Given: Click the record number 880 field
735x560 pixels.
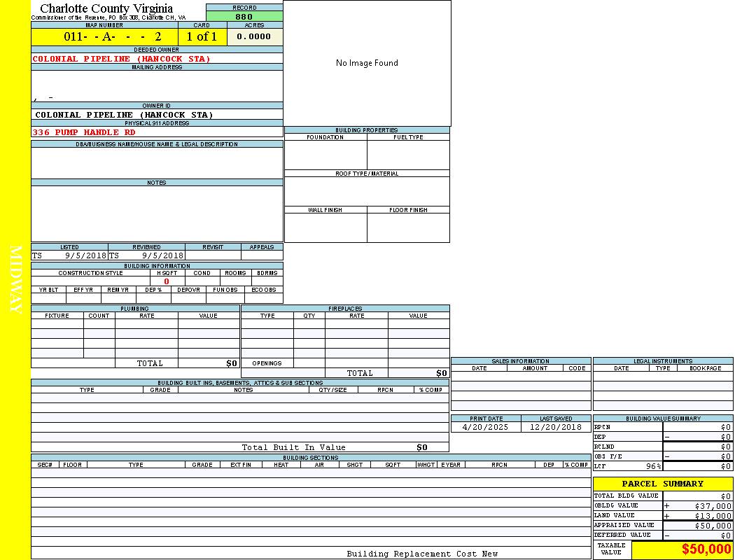Looking at the screenshot, I should (244, 17).
